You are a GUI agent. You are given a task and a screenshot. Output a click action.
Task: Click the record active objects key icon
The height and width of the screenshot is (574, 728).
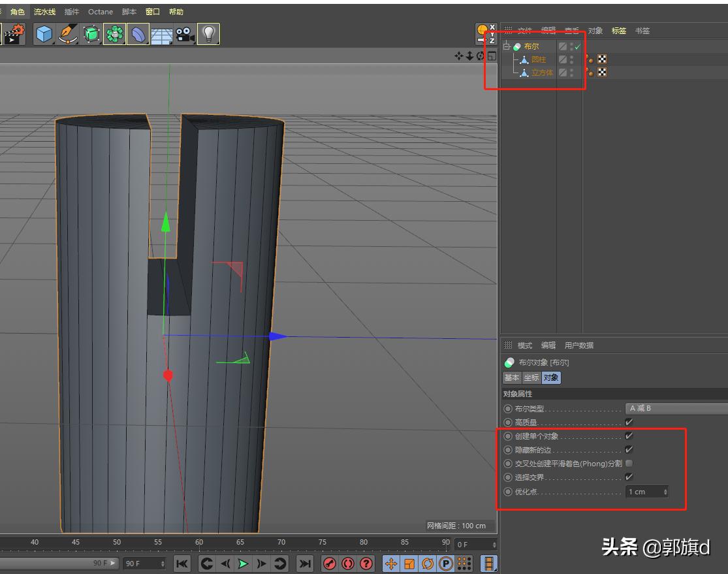tap(330, 564)
